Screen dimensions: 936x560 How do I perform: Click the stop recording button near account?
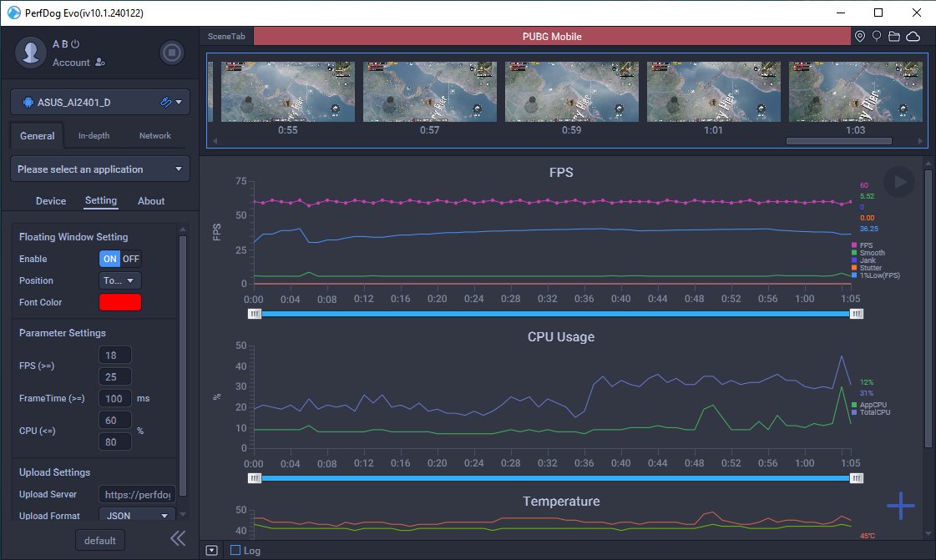pyautogui.click(x=172, y=53)
